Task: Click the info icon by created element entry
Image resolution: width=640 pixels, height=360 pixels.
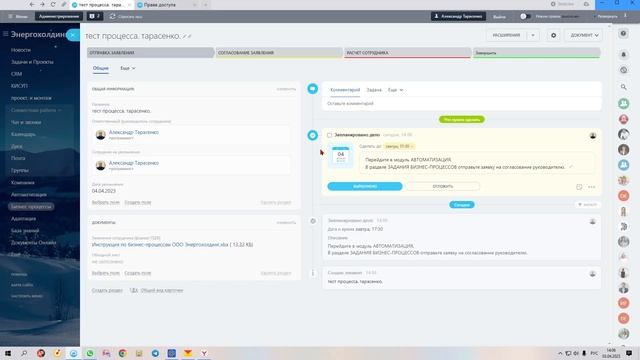Action: pos(313,273)
